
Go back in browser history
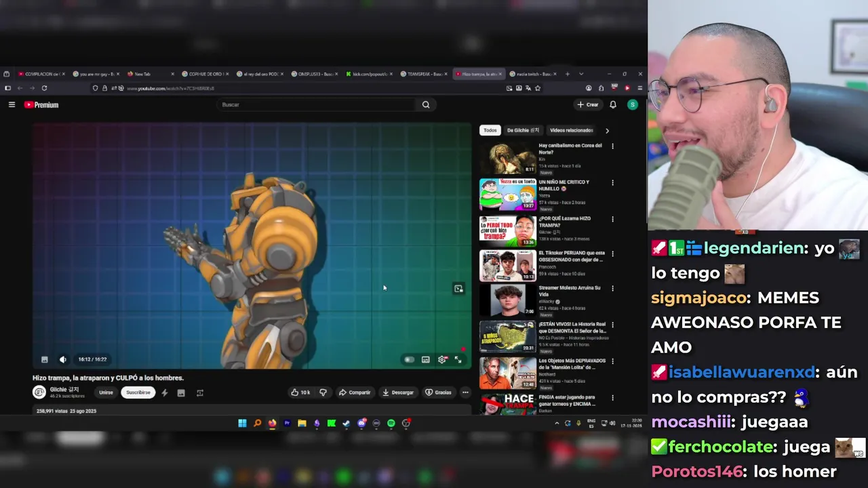tap(20, 88)
